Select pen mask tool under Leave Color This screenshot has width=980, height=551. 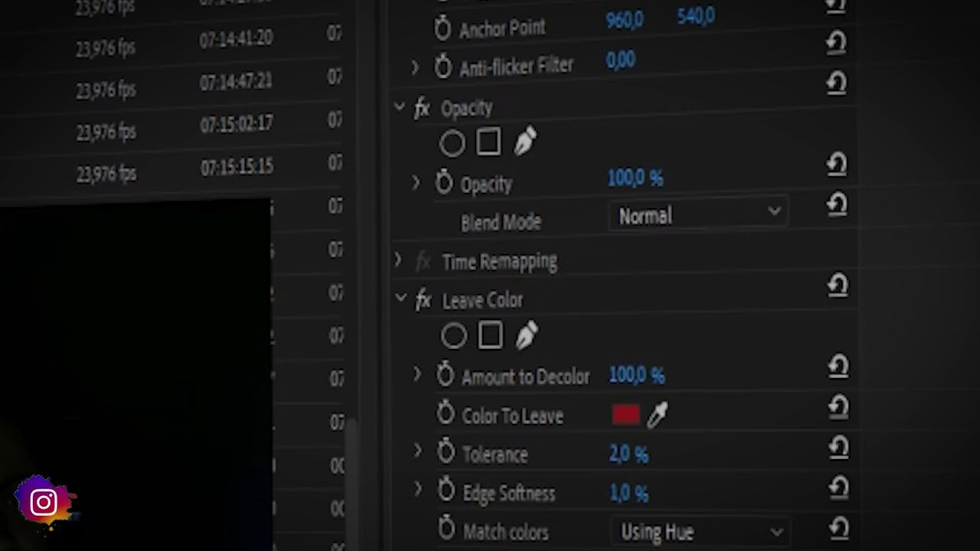point(527,335)
